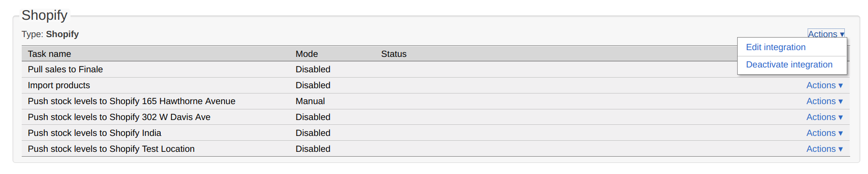Click Push stock levels 302 W Davis name
Viewport: 868px width, 174px height.
119,117
